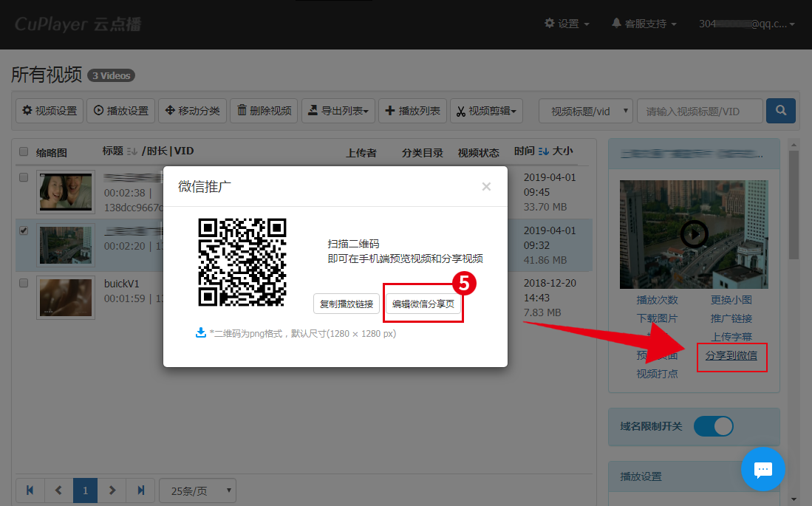Viewport: 812px width, 506px height.
Task: Click the 移动分类 toolbar button
Action: [x=192, y=111]
